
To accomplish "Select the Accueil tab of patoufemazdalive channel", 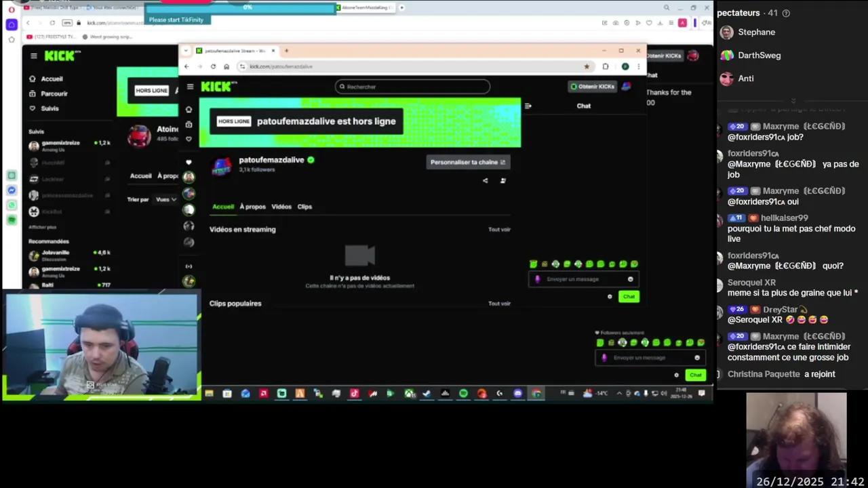I will pyautogui.click(x=223, y=207).
